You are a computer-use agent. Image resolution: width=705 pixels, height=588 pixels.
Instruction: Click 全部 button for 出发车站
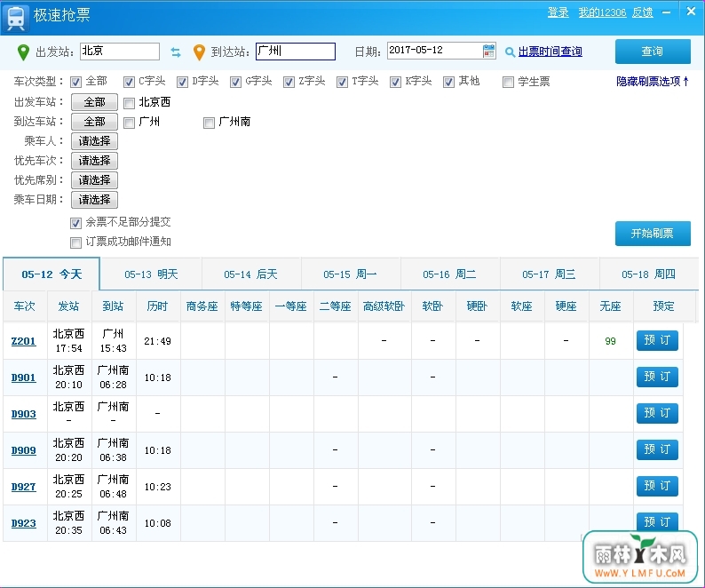(94, 102)
